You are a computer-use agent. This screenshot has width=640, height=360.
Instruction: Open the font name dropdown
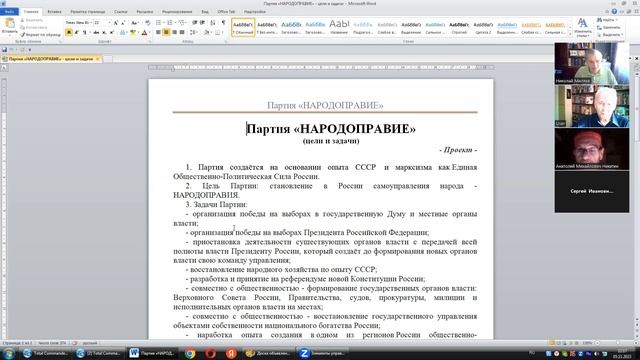pyautogui.click(x=91, y=22)
